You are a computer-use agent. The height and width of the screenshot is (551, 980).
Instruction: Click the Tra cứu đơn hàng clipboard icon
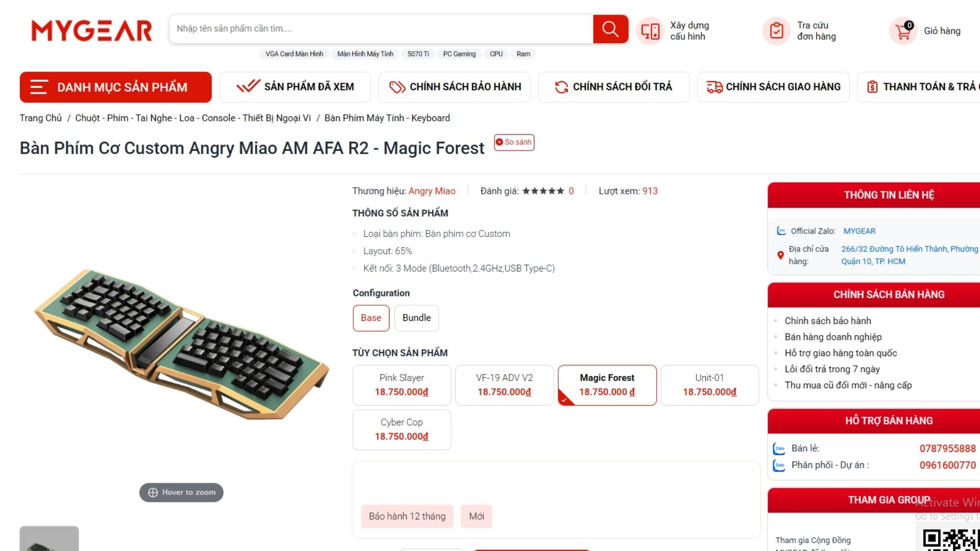tap(776, 31)
